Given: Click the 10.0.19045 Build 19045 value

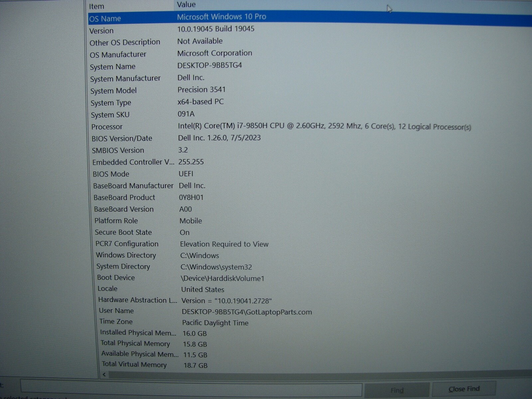Looking at the screenshot, I should [x=216, y=29].
